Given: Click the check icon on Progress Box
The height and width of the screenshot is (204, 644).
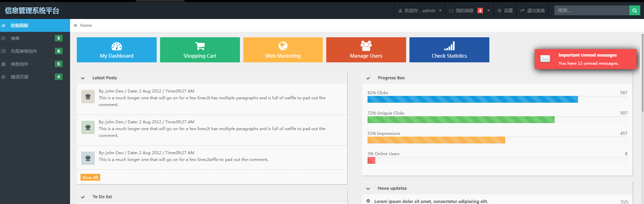Looking at the screenshot, I should (x=368, y=78).
